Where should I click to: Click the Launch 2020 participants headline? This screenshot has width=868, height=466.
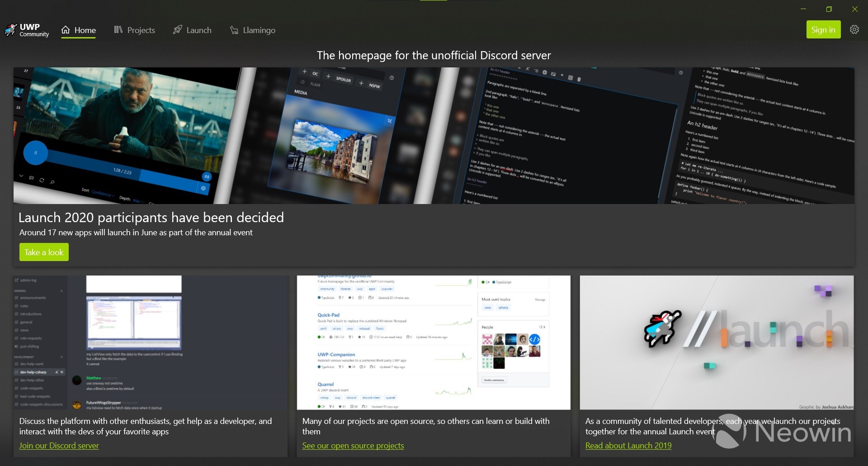pyautogui.click(x=151, y=218)
